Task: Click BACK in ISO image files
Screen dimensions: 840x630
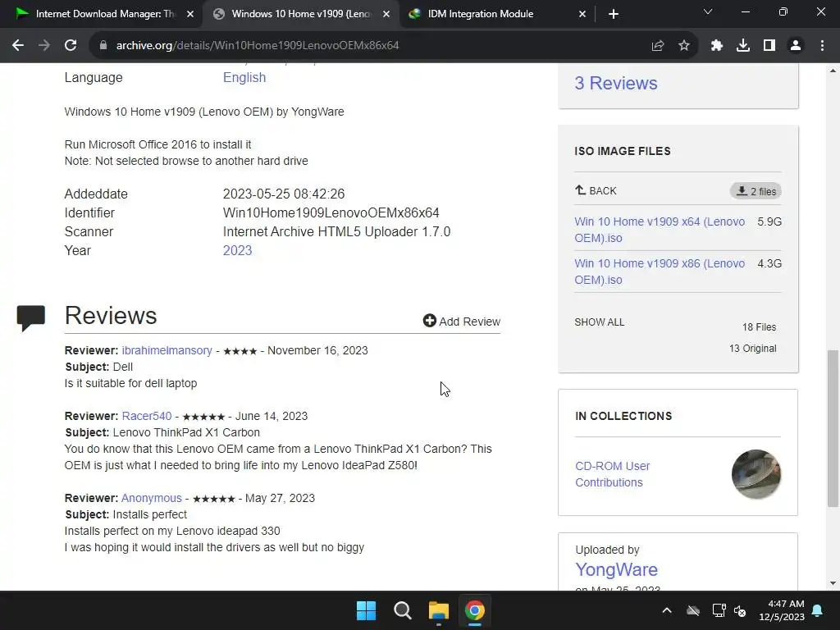Action: (596, 190)
